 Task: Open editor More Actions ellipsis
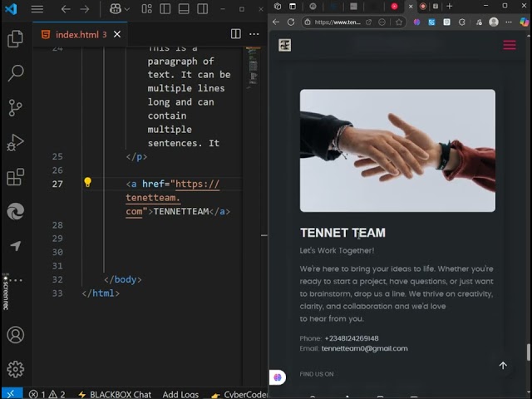(x=254, y=34)
